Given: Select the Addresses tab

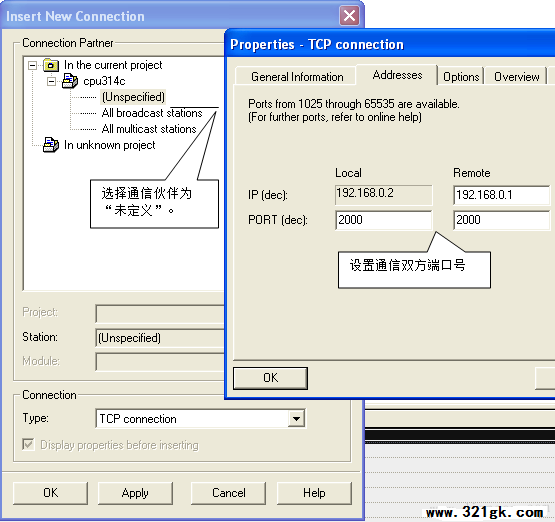Looking at the screenshot, I should [x=397, y=75].
